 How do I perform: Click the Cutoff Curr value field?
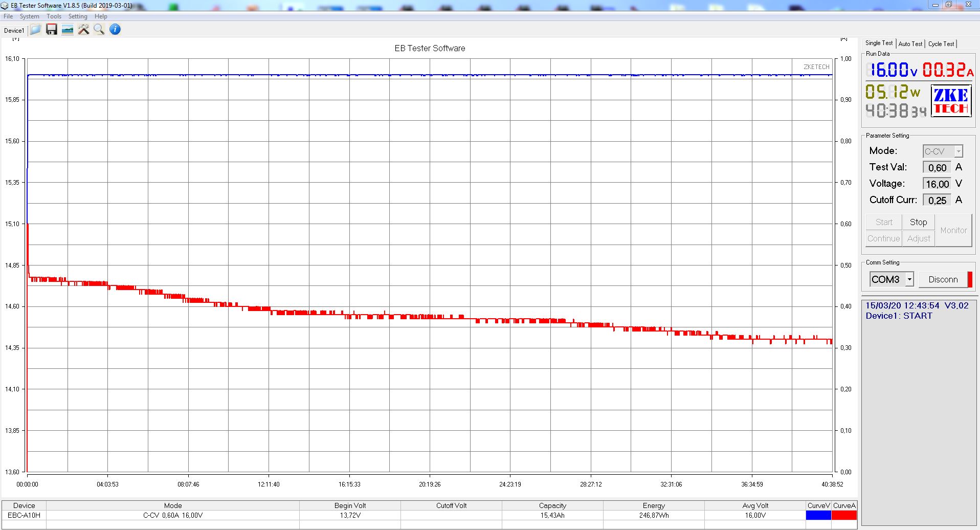coord(937,201)
